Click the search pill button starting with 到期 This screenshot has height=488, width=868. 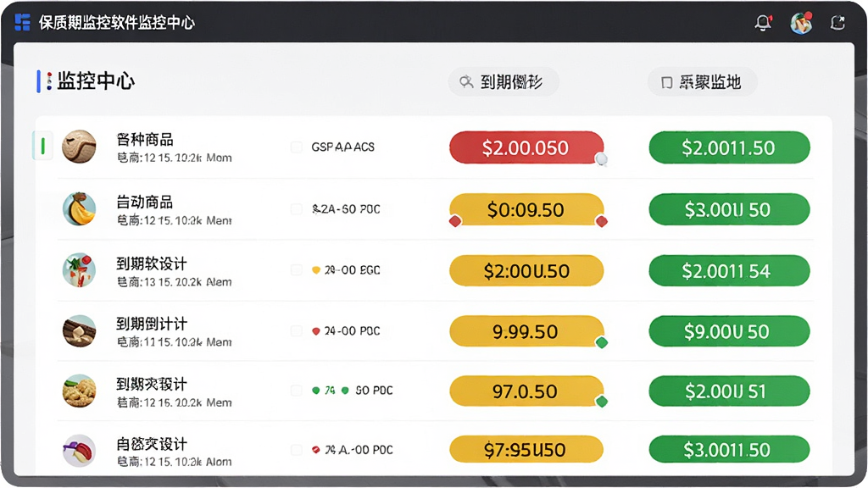(x=504, y=82)
